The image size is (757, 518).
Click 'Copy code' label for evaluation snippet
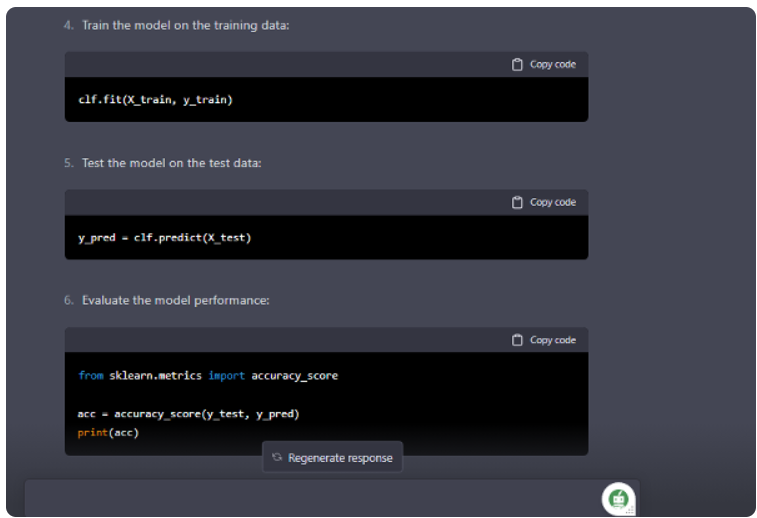tap(553, 340)
